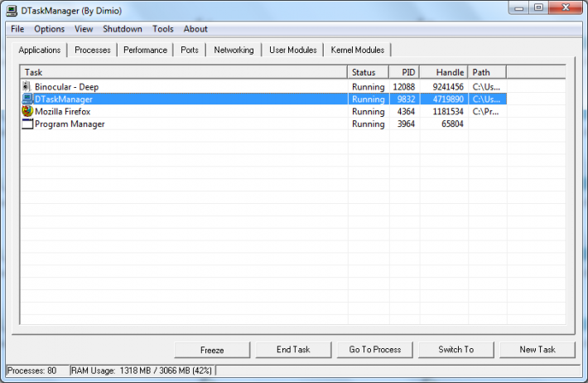Viewport: 588px width, 383px height.
Task: Switch to the Applications tab
Action: pos(40,50)
